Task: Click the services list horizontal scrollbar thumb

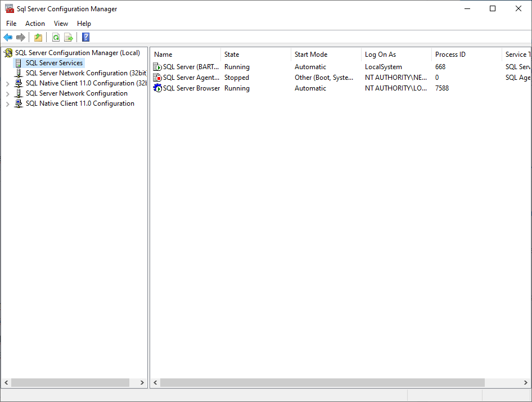Action: (x=322, y=383)
